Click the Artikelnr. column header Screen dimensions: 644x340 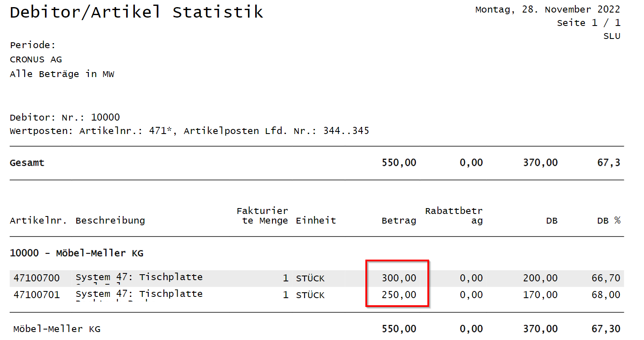pos(39,221)
